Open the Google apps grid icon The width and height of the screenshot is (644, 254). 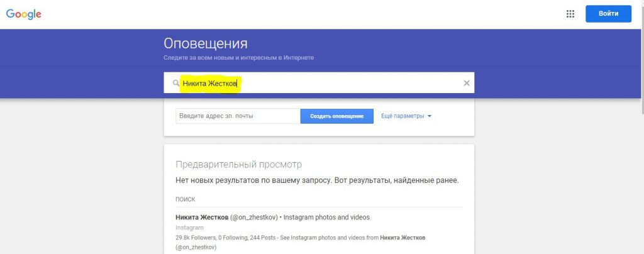[x=570, y=14]
